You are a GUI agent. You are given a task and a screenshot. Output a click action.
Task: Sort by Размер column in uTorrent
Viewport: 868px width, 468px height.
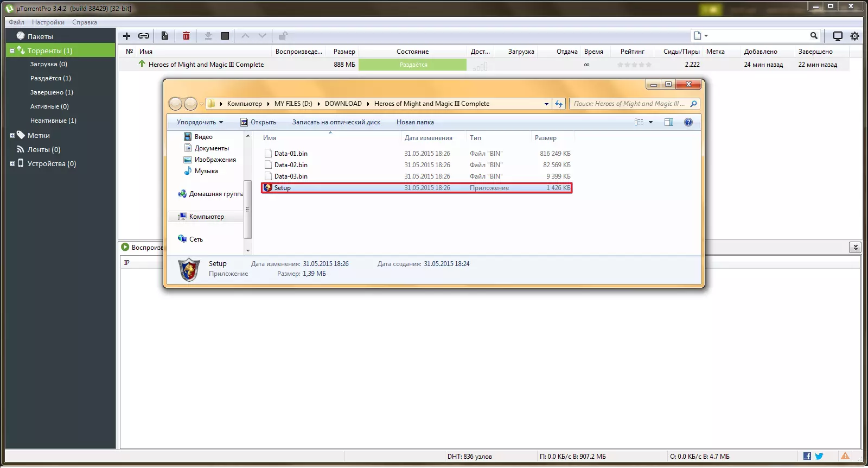344,52
